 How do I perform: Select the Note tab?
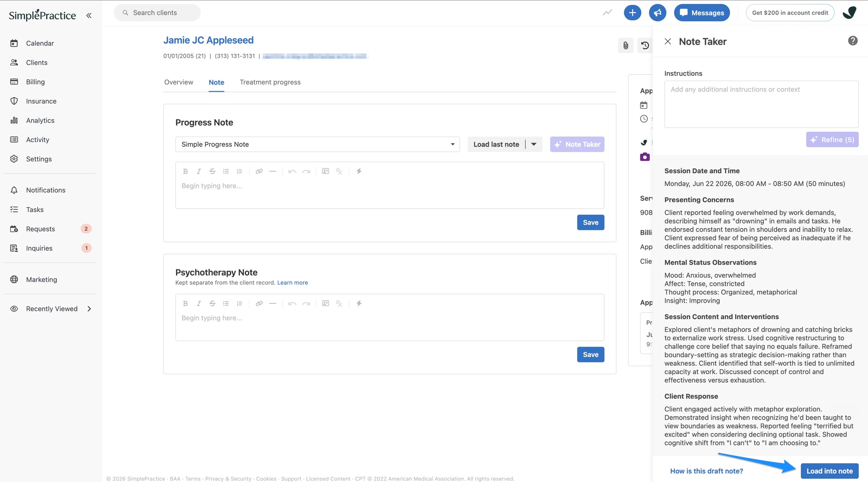pyautogui.click(x=216, y=82)
